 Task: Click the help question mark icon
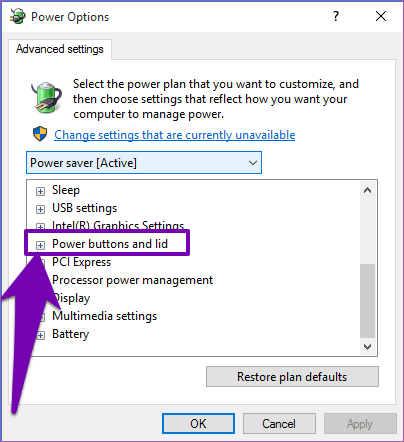(x=336, y=16)
